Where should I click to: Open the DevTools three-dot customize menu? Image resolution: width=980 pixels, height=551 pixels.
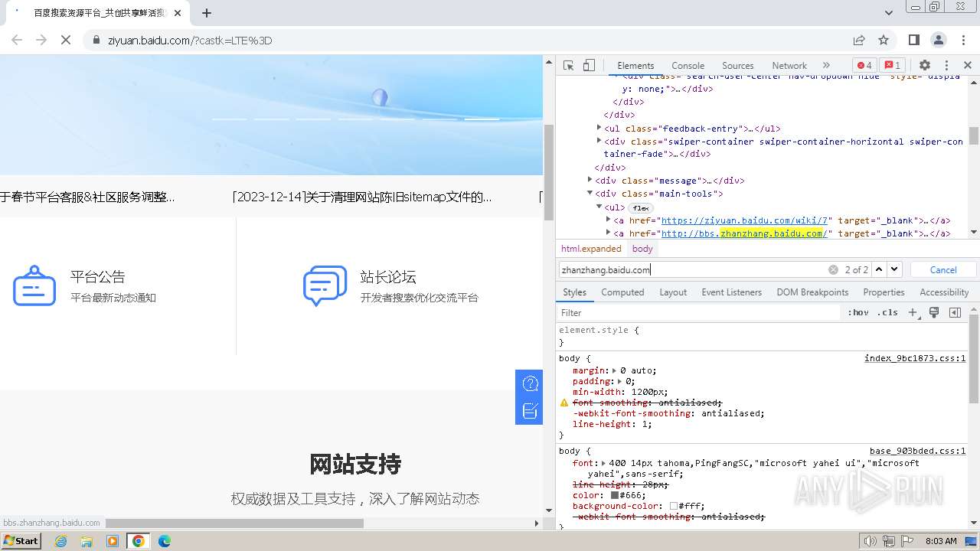pyautogui.click(x=946, y=66)
